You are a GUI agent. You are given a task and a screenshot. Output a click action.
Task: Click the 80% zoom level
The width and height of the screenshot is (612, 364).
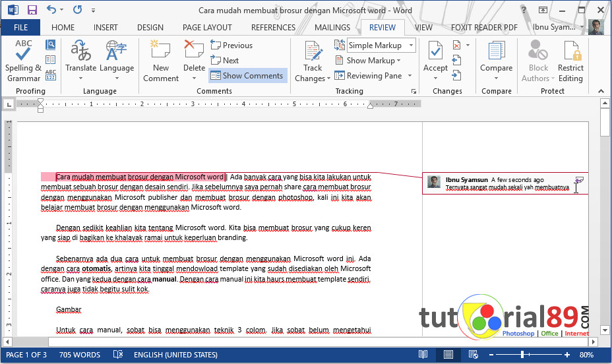coord(586,355)
